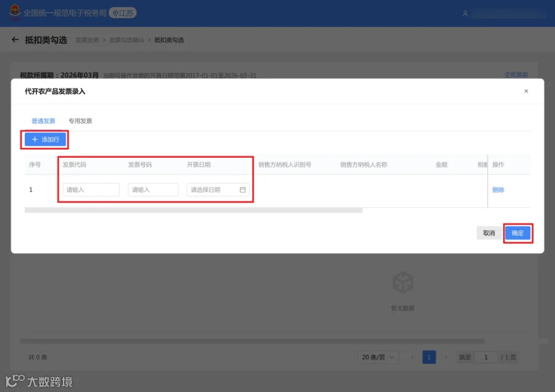Click the tax bureau emblem logo
555x392 pixels.
point(15,12)
